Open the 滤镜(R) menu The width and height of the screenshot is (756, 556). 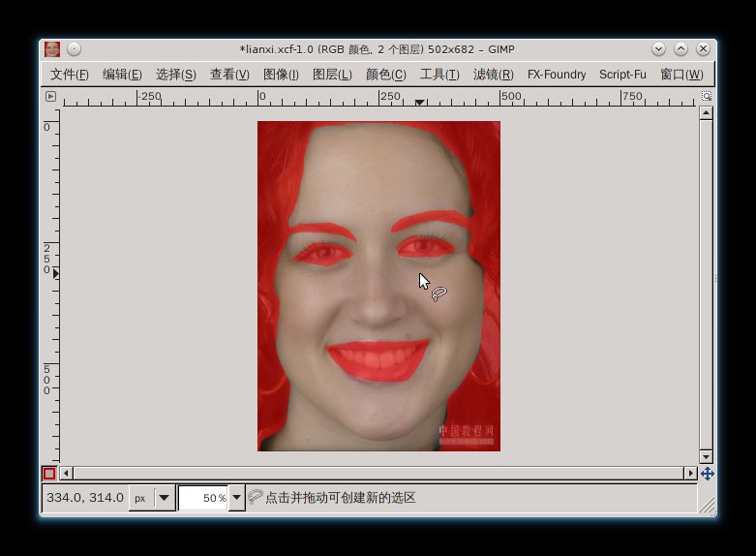click(494, 75)
